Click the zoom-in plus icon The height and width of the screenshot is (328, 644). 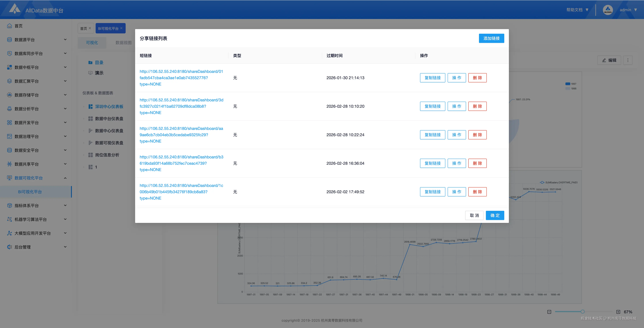click(618, 312)
